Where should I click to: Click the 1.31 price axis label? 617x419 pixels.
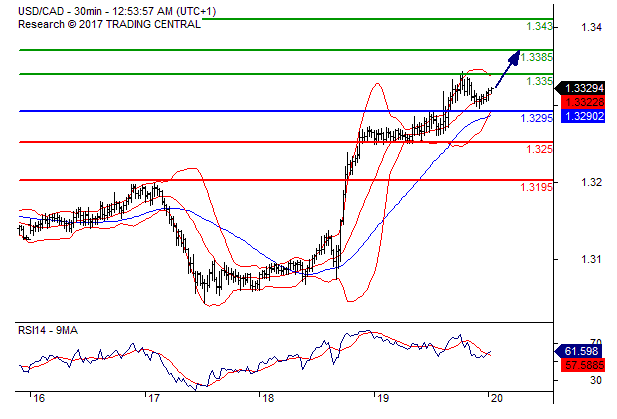point(591,259)
